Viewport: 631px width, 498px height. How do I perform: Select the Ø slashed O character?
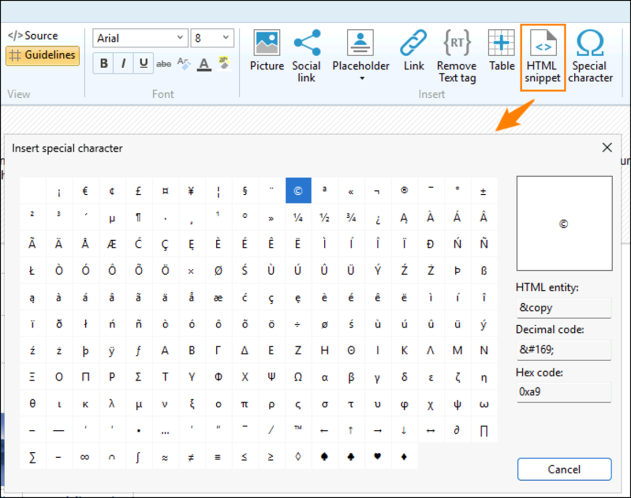point(218,270)
